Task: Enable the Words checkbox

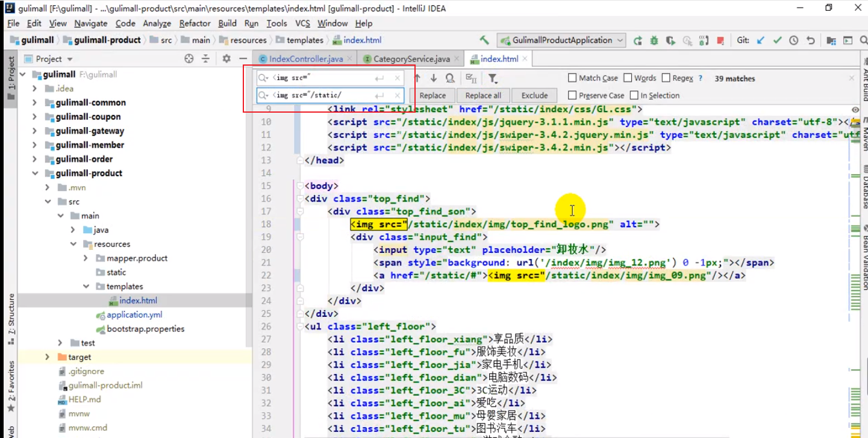Action: click(628, 78)
